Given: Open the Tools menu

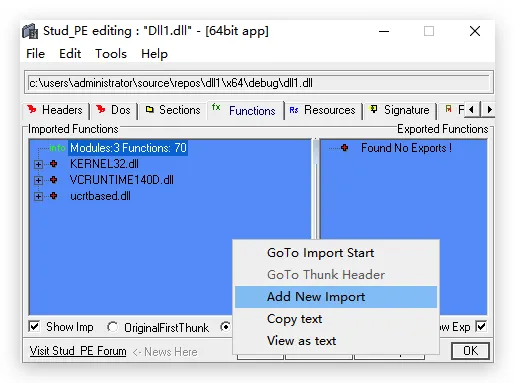Looking at the screenshot, I should point(111,54).
